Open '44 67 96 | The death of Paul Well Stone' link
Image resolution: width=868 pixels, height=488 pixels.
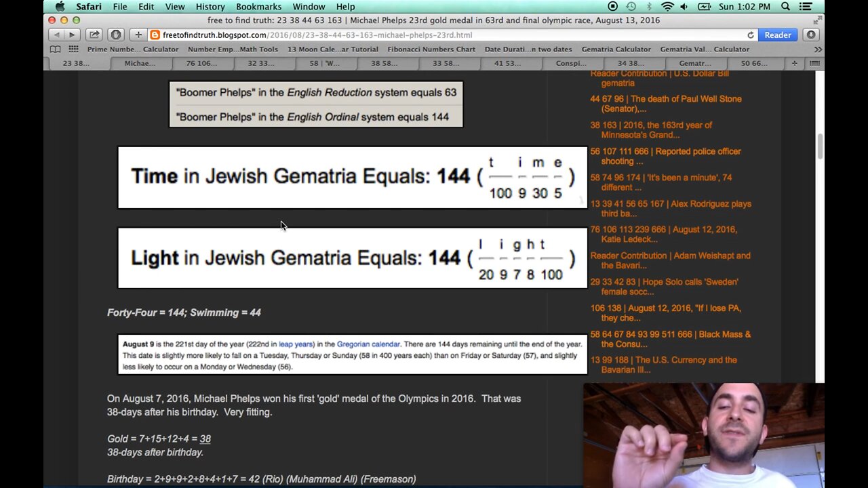pyautogui.click(x=666, y=104)
